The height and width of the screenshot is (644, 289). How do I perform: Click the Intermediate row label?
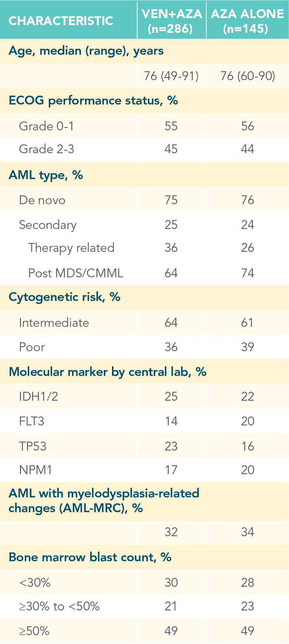(x=54, y=323)
